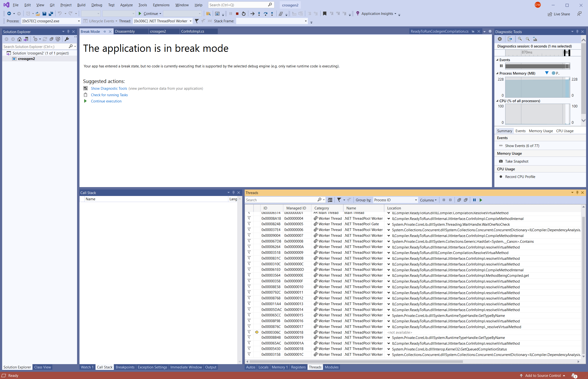
Task: Open the Group by Process ID dropdown
Action: pos(396,200)
